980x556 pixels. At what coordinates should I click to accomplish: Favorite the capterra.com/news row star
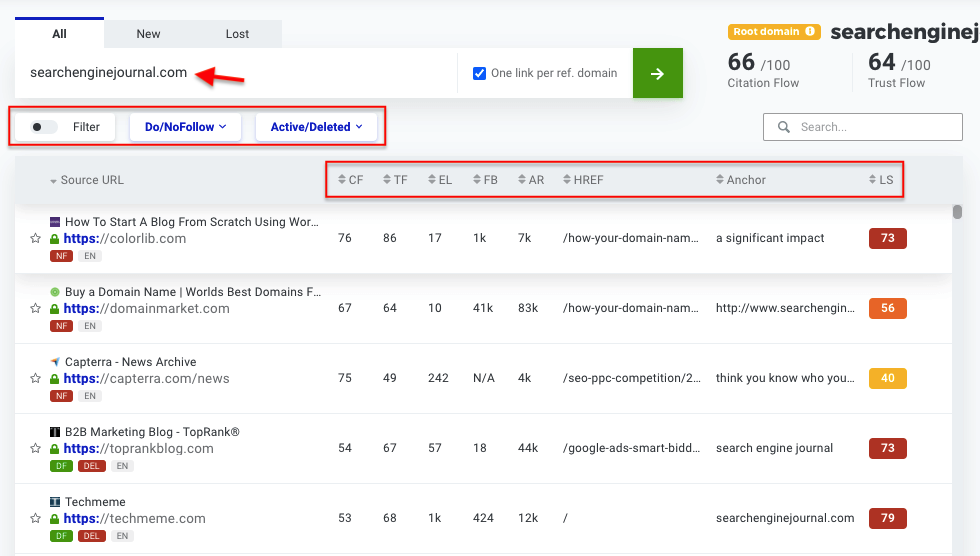point(36,379)
